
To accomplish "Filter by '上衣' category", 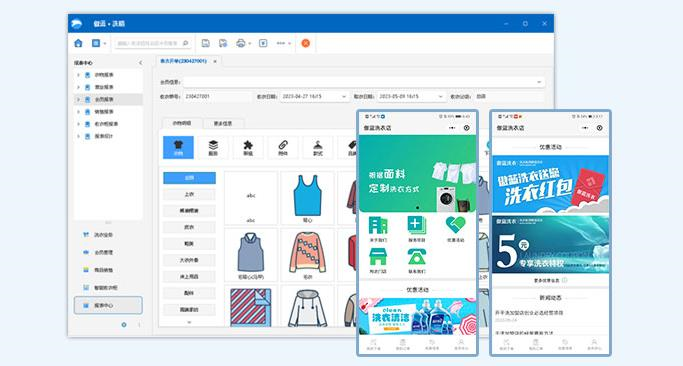I will point(189,194).
